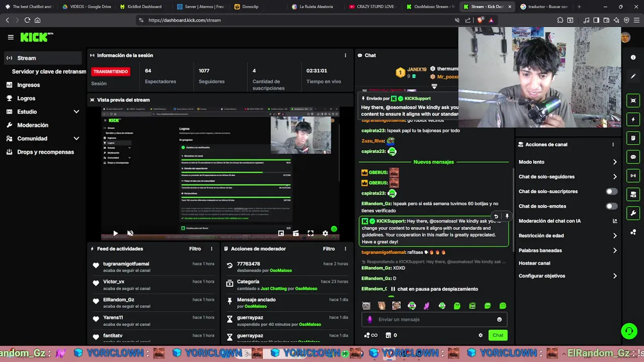This screenshot has height=362, width=644.
Task: Click Filtro in Feed de actividades
Action: [195, 249]
